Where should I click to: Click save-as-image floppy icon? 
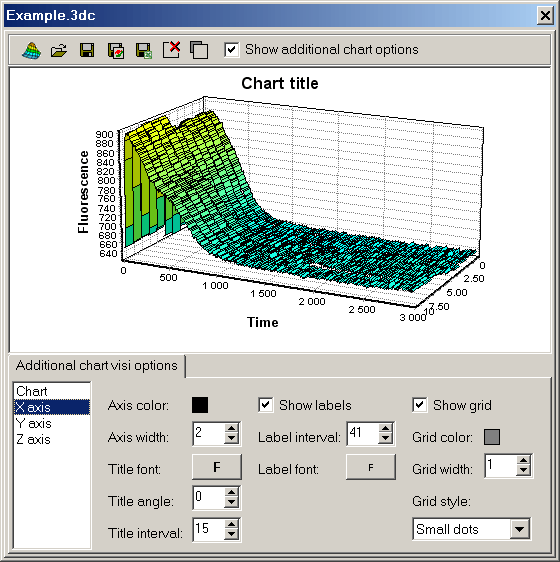[x=116, y=50]
